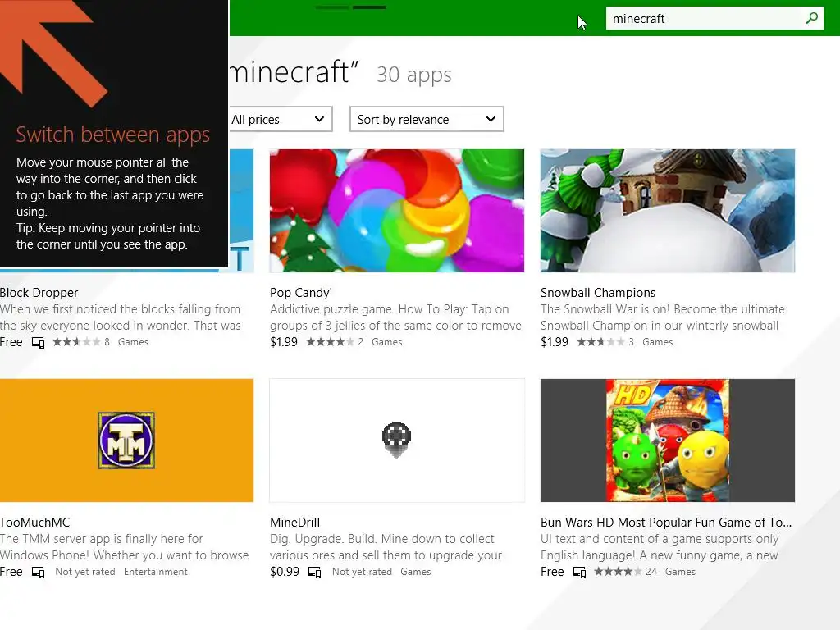Click the $1.99 price of Pop Candy'
The height and width of the screenshot is (630, 840).
pyautogui.click(x=283, y=342)
